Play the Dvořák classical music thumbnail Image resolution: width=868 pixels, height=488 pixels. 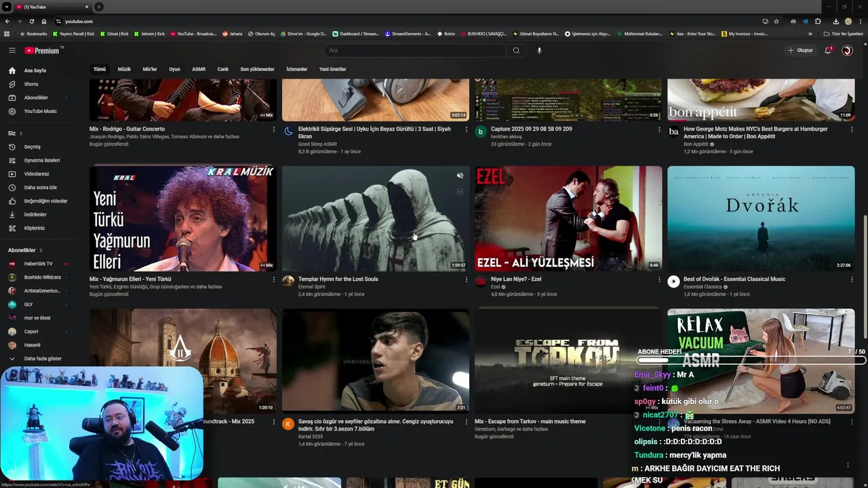pos(761,218)
